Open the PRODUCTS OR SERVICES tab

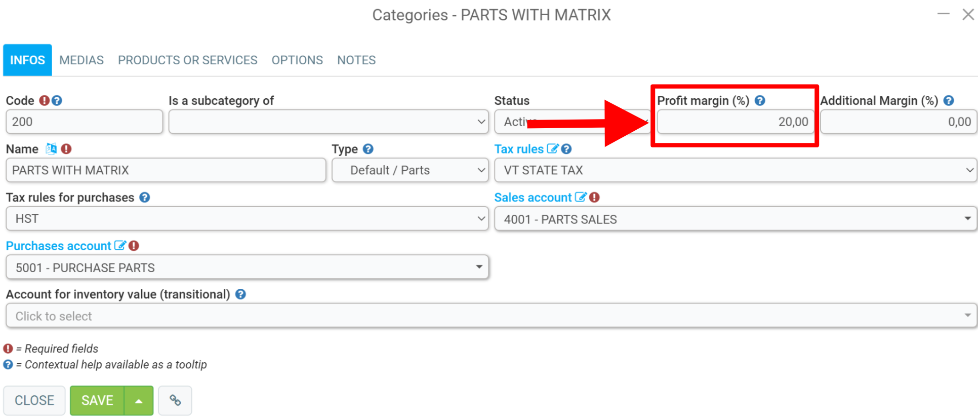(188, 60)
